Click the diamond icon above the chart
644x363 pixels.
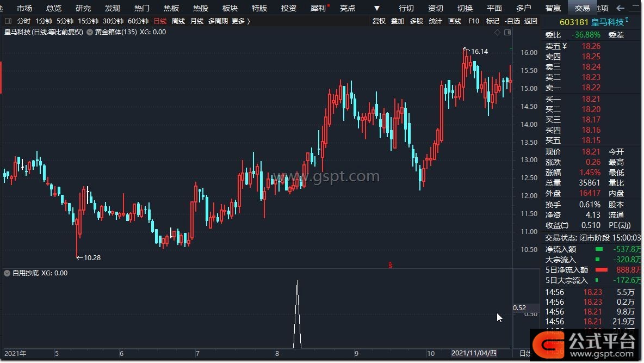[497, 32]
